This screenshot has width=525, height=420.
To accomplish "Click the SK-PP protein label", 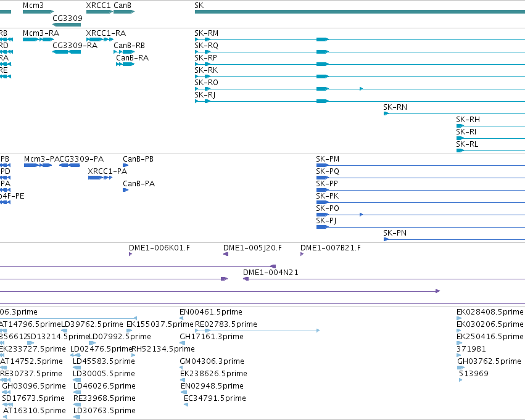I will [x=327, y=184].
